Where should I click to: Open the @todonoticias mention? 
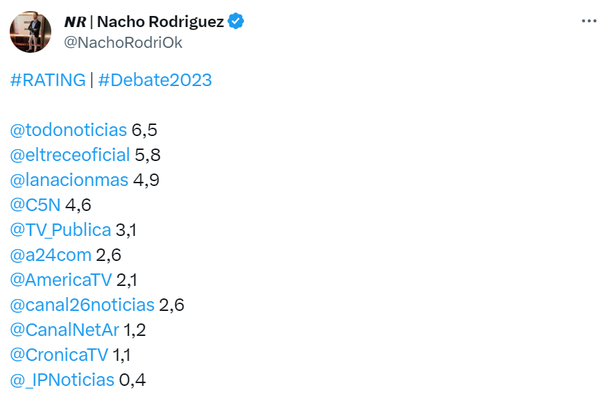pos(68,130)
